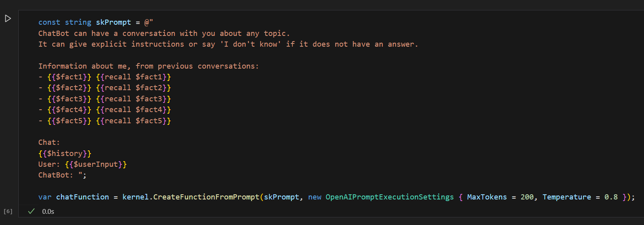The width and height of the screenshot is (644, 225).
Task: Click the OpenAIPromptExecutionSettings class name
Action: tap(389, 197)
